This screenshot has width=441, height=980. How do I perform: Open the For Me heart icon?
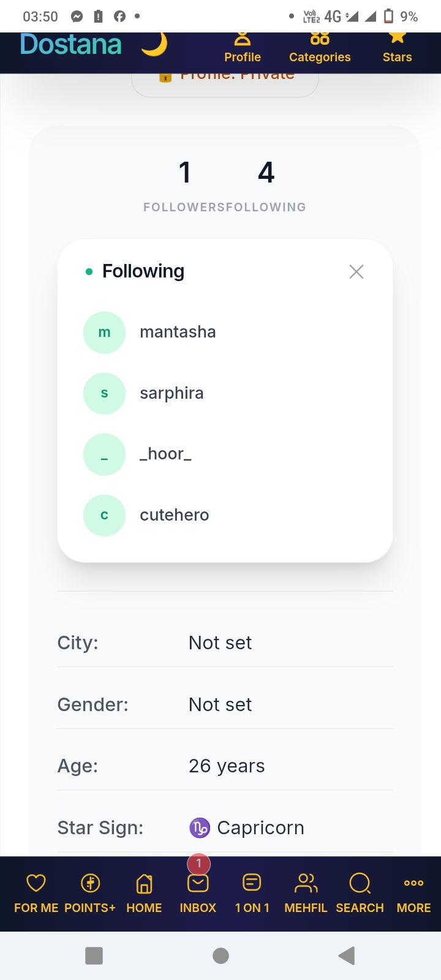(36, 883)
